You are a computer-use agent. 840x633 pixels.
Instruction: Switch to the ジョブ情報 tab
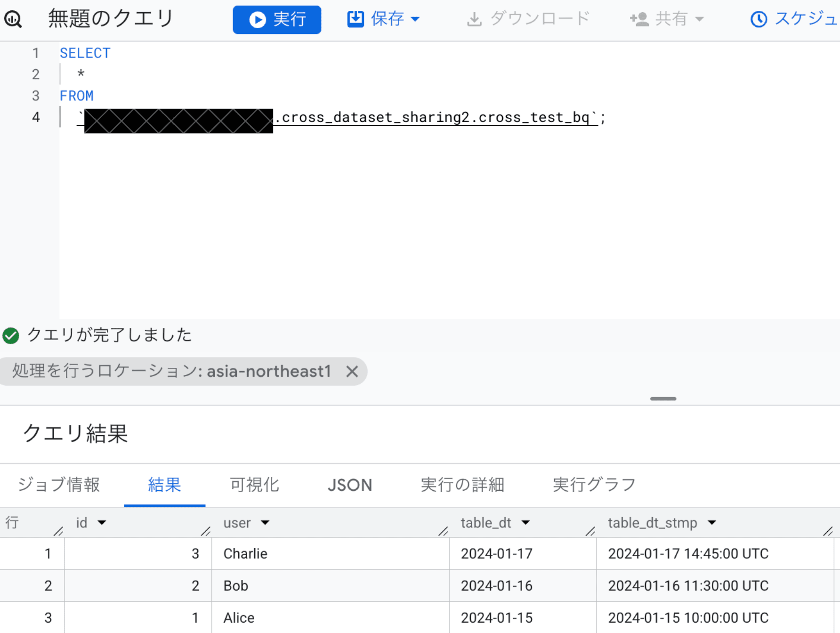(x=58, y=485)
